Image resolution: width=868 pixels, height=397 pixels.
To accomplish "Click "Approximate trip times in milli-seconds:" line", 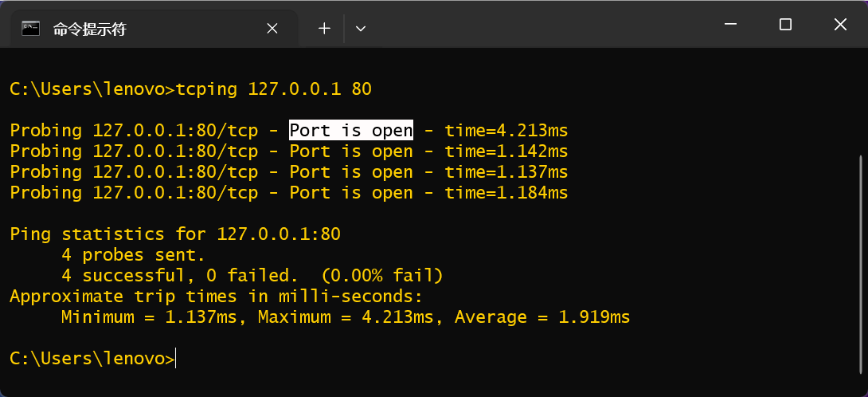I will point(217,297).
